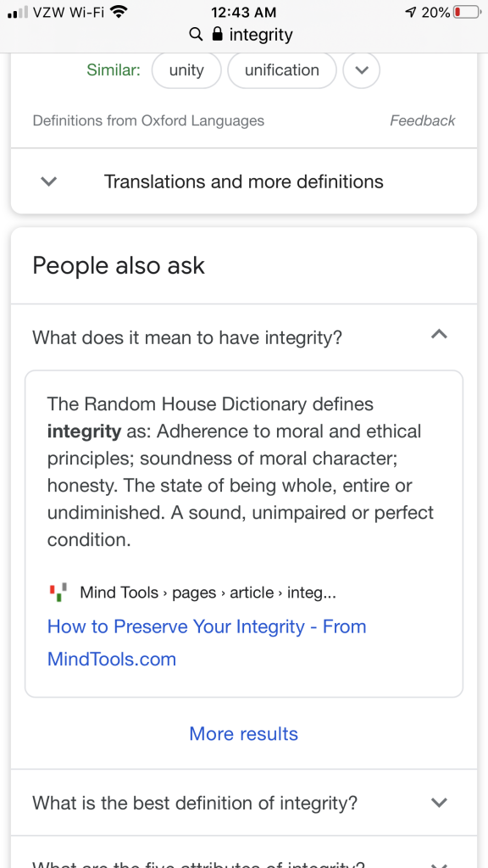Select the 'unity' similar word chip
The image size is (488, 868).
point(186,70)
